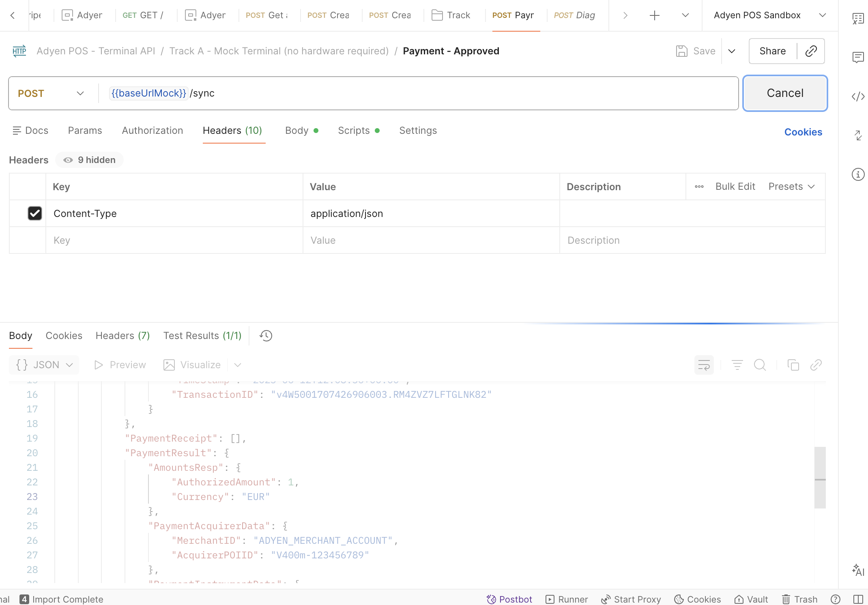Open the Cookies link
The image size is (868, 605).
803,132
